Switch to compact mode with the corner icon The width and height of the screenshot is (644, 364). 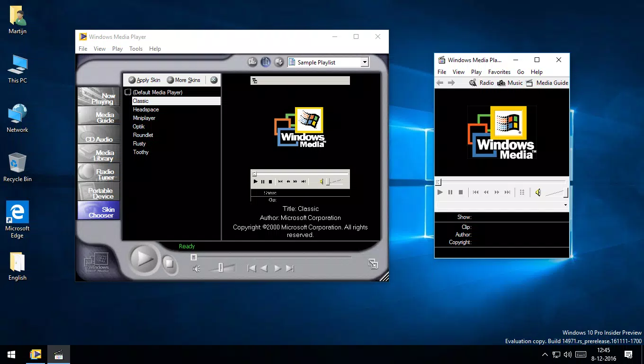[x=373, y=264]
